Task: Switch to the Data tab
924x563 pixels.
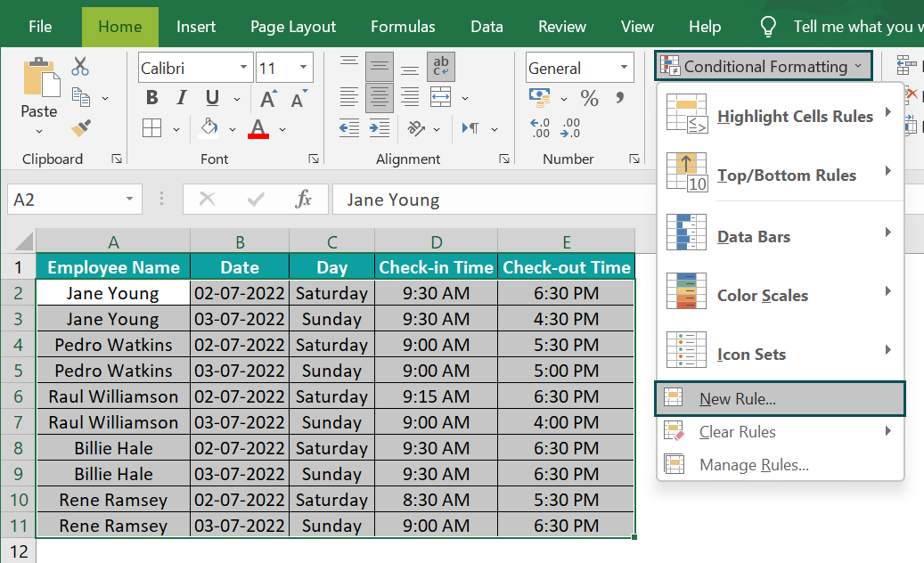Action: (487, 27)
